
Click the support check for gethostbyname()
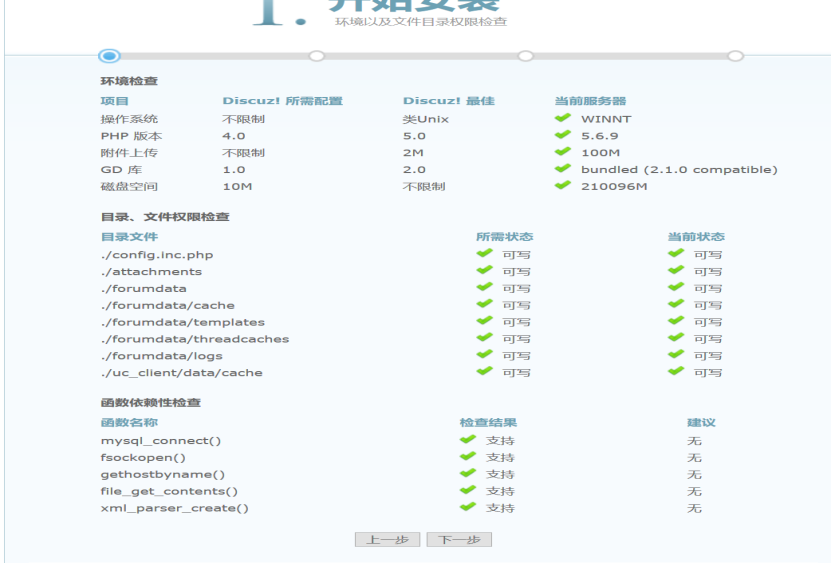coord(468,473)
